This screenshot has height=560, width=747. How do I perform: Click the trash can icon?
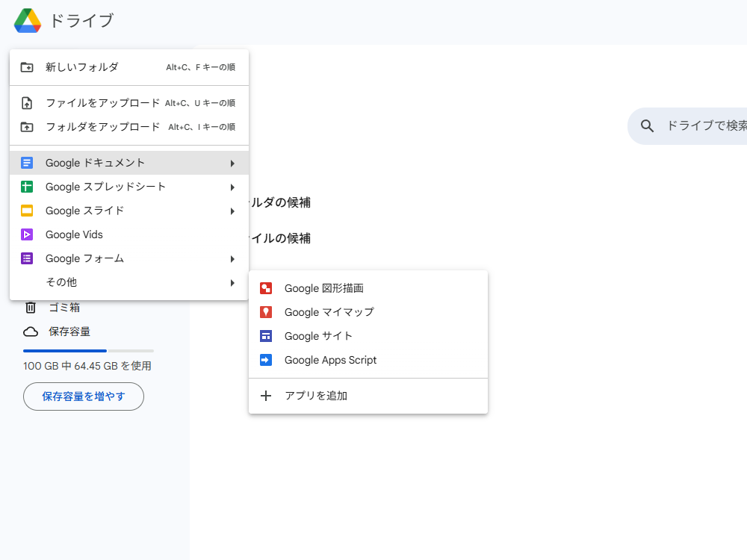(31, 308)
